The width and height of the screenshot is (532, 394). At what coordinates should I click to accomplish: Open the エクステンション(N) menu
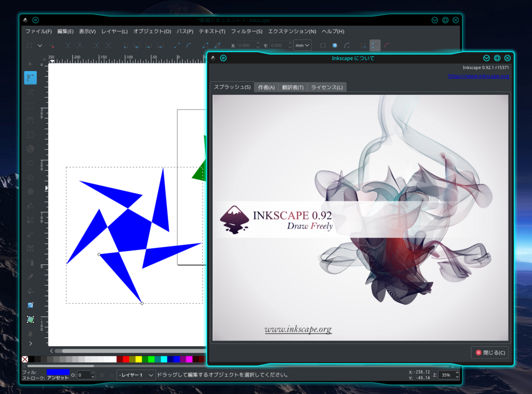(x=292, y=31)
